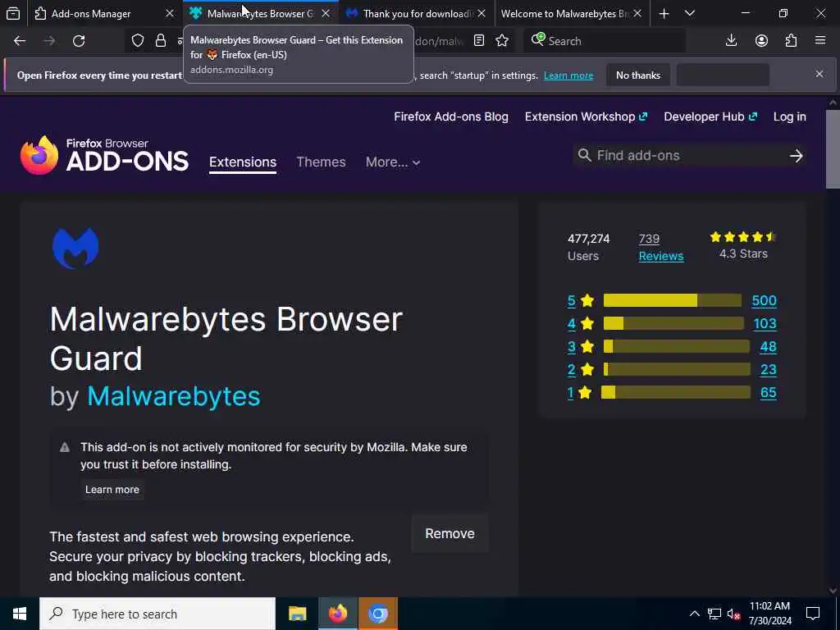Open File Explorer from the taskbar

[297, 614]
